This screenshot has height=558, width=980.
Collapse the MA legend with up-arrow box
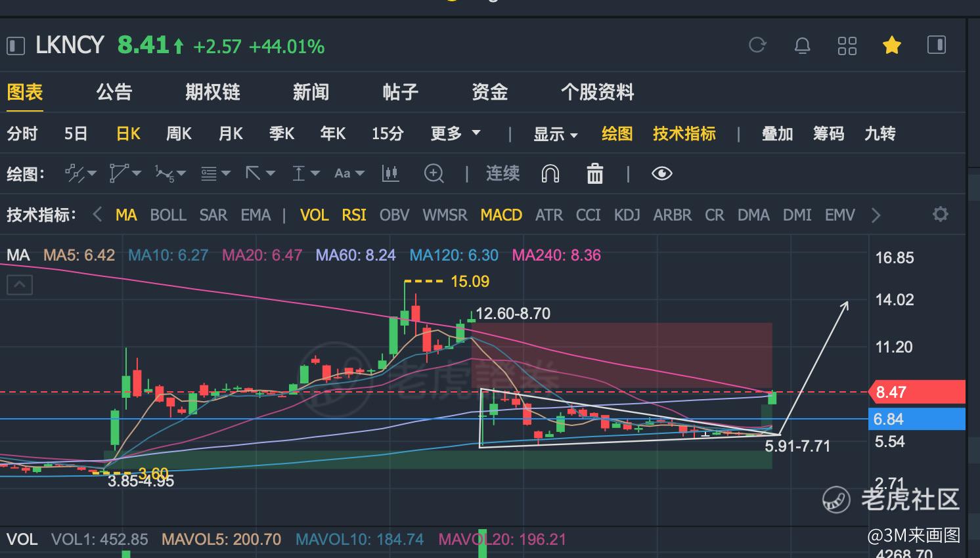(20, 285)
